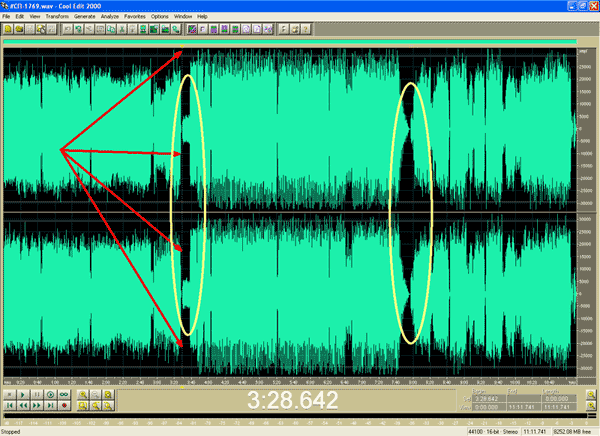The width and height of the screenshot is (600, 436).
Task: Open the Analyze menu
Action: pos(110,17)
